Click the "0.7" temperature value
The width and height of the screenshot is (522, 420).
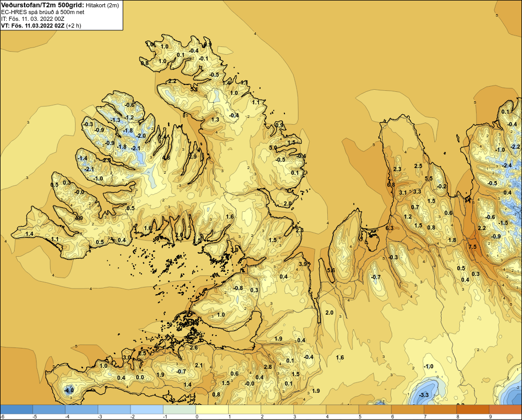[x=415, y=207]
